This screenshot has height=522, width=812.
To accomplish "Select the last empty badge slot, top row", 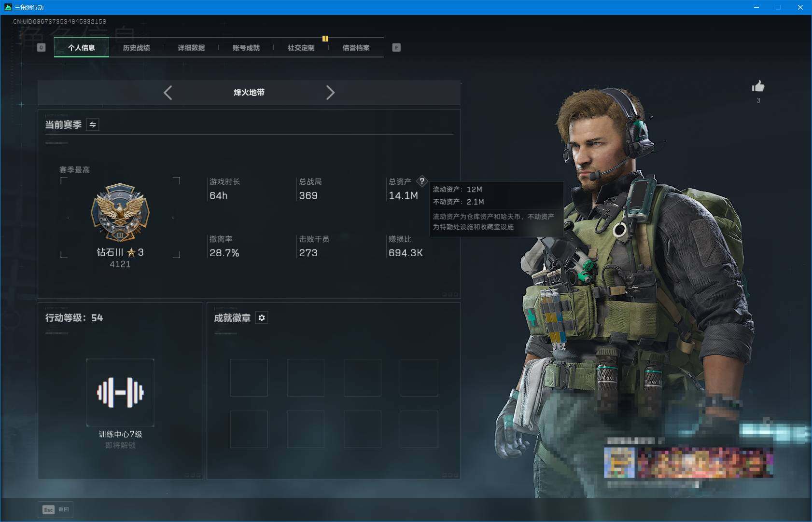I will pyautogui.click(x=420, y=378).
